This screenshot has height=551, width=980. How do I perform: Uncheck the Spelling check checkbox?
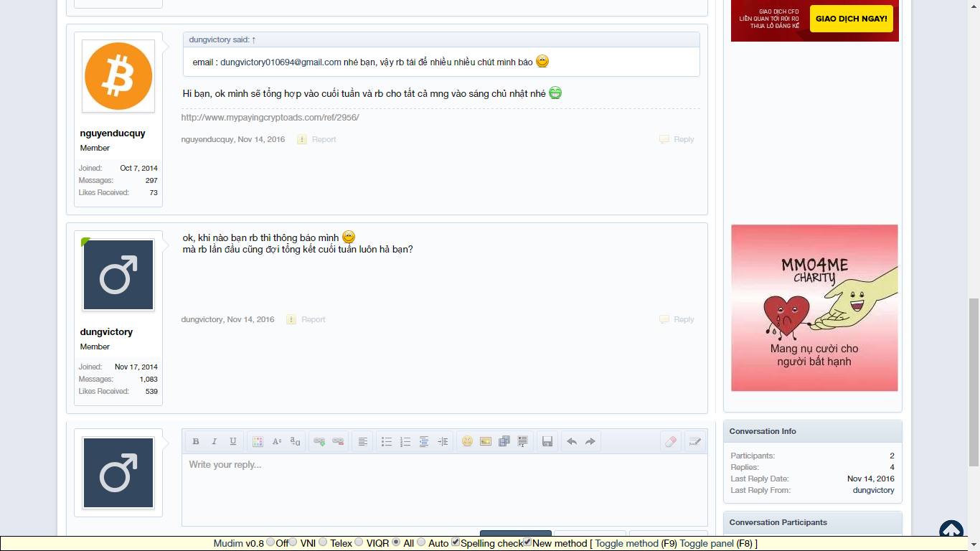(456, 542)
